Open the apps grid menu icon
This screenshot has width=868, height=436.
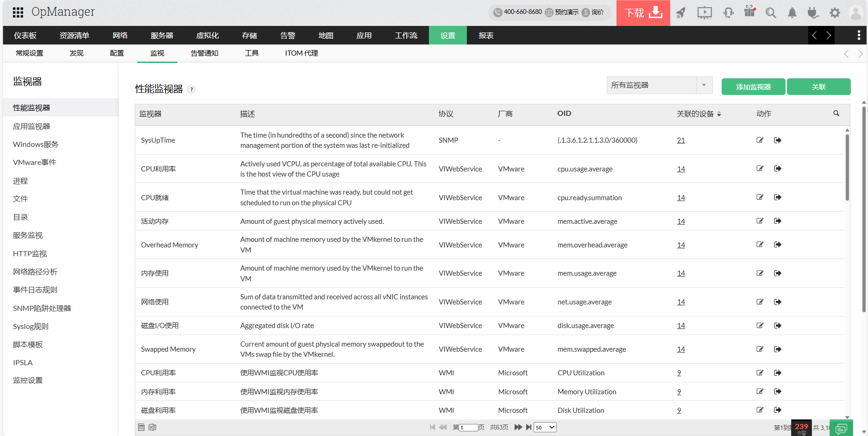click(18, 13)
